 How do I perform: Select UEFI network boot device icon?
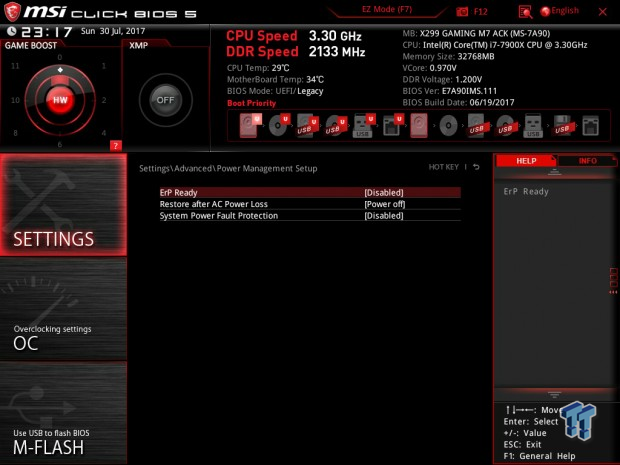pos(392,125)
